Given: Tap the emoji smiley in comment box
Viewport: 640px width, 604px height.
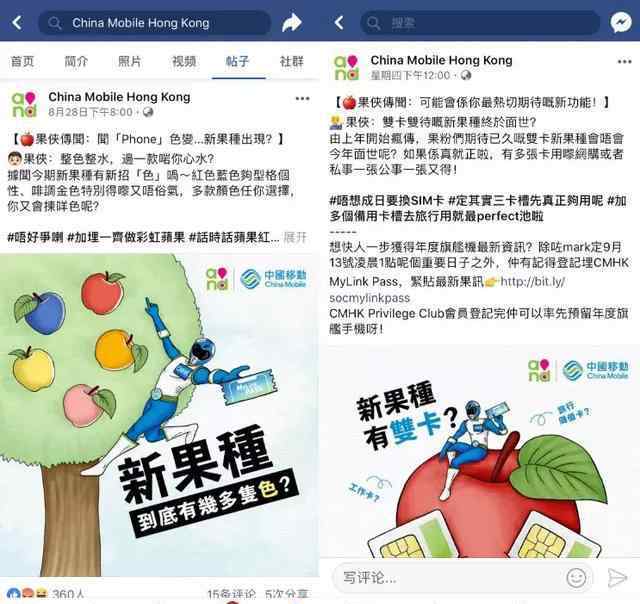Looking at the screenshot, I should tap(576, 577).
